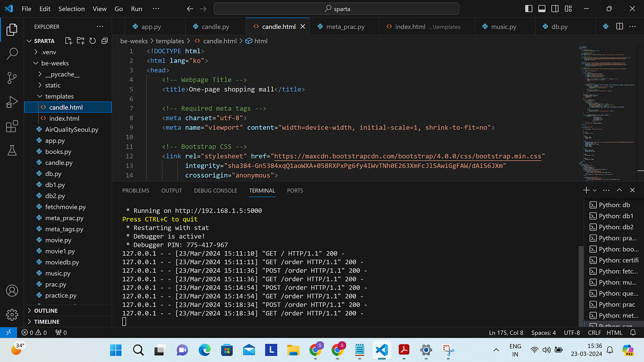Open the Source Control view
This screenshot has width=644, height=362.
[x=12, y=78]
